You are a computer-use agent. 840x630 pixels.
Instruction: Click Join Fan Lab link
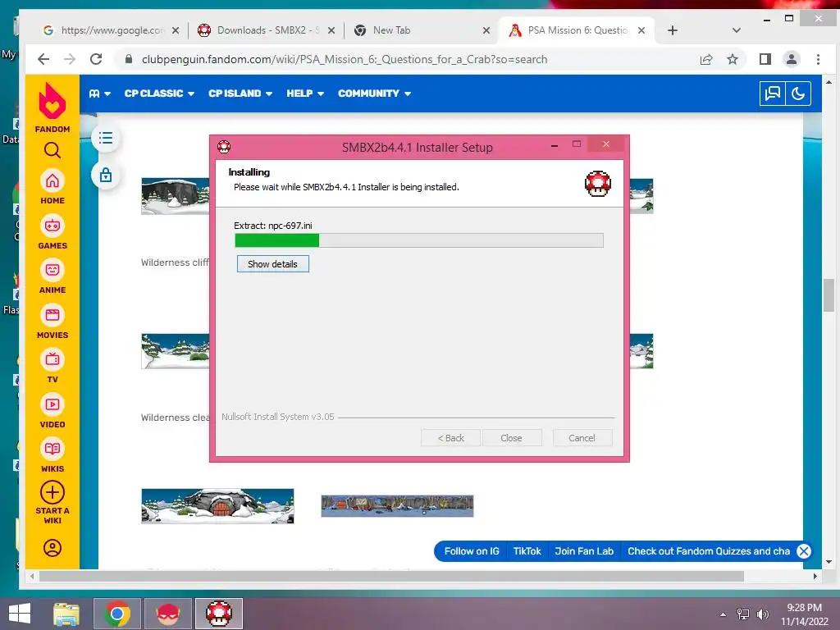[x=584, y=551]
